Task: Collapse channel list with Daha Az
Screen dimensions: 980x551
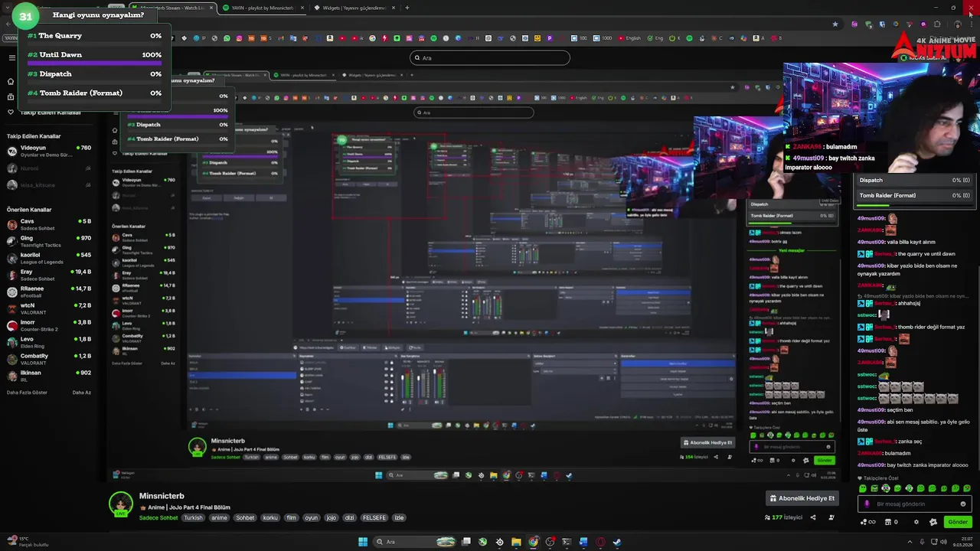Action: click(x=82, y=393)
